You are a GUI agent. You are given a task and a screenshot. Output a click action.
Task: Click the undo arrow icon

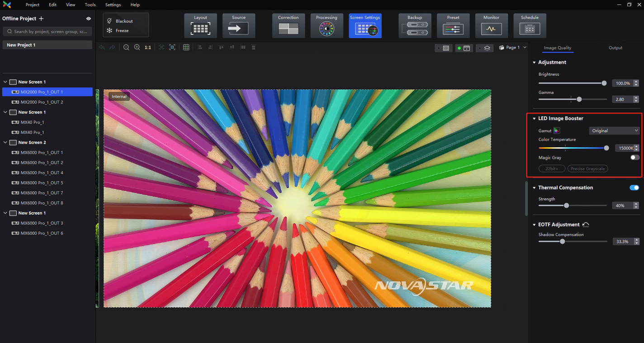click(x=102, y=47)
